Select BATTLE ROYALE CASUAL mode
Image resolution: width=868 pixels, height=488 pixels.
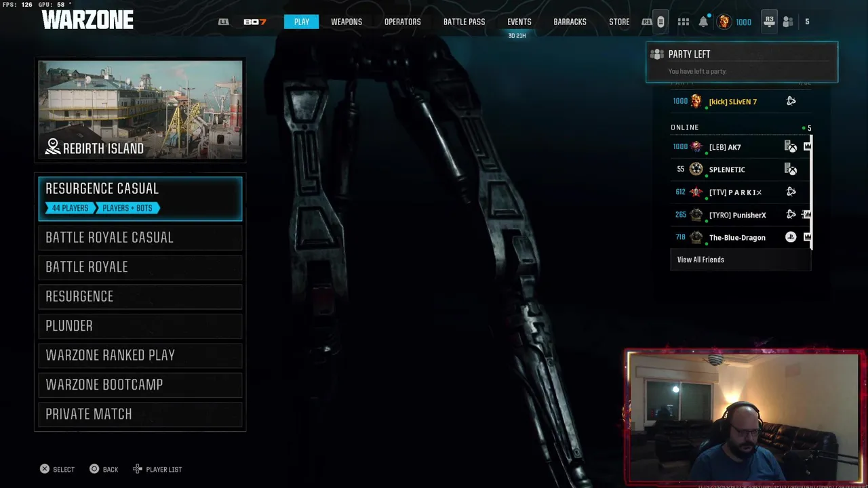(140, 237)
